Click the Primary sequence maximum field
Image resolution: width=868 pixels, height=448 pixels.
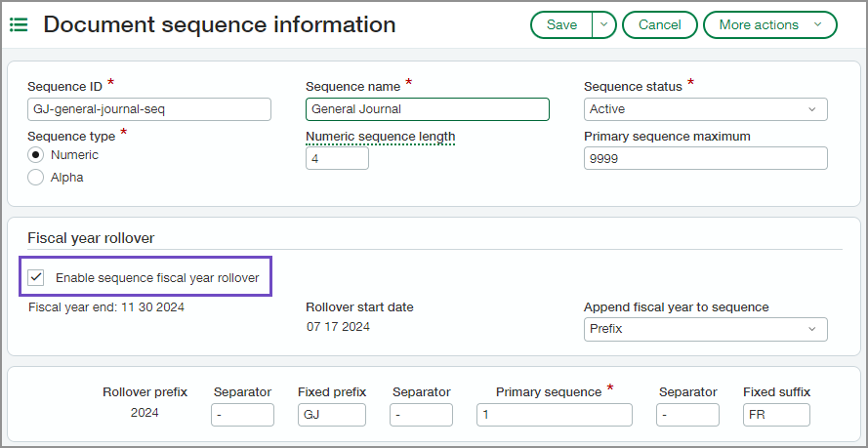[705, 158]
